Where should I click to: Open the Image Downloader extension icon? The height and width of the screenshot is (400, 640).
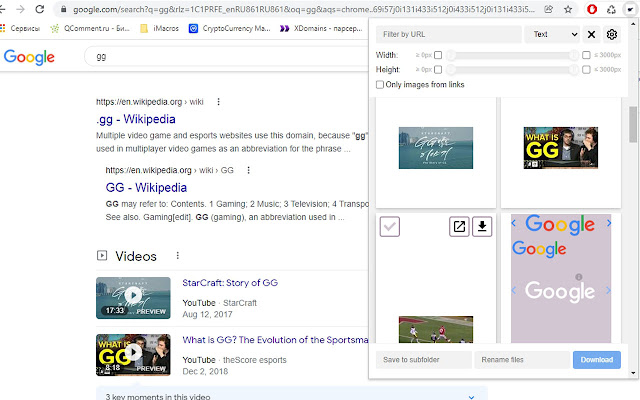tap(630, 9)
